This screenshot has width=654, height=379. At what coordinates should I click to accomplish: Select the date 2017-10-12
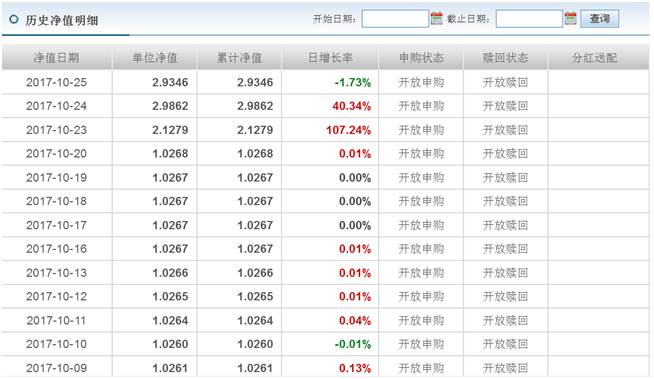tap(56, 296)
